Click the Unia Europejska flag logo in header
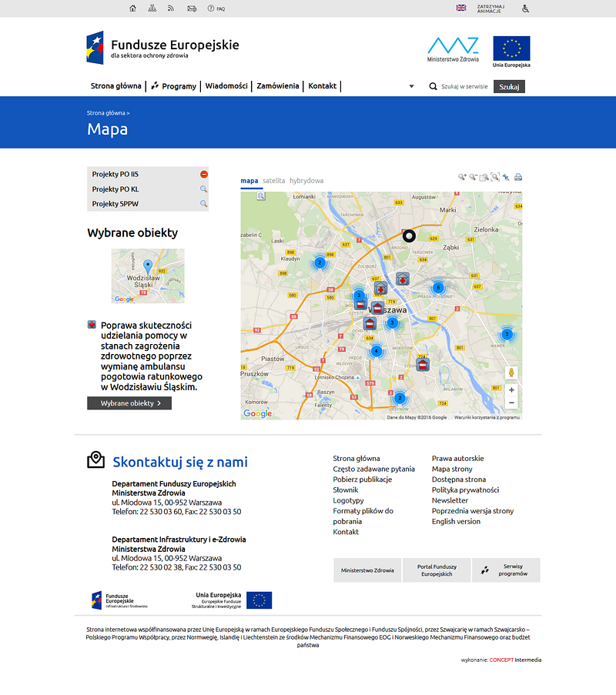 511,52
